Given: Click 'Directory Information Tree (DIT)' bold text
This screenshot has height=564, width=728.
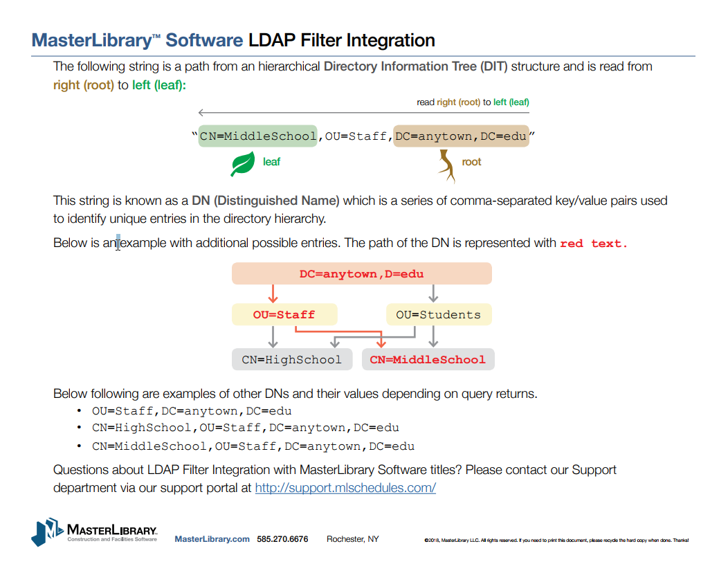Looking at the screenshot, I should (415, 66).
